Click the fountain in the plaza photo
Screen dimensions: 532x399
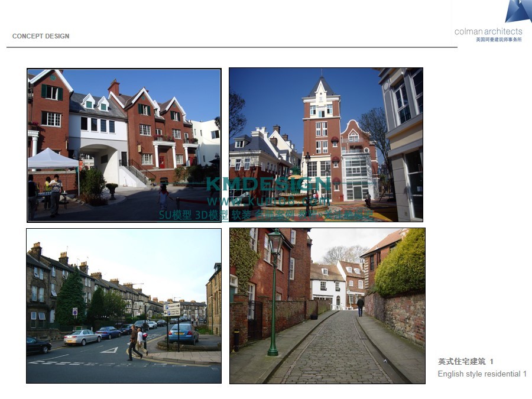pos(294,199)
